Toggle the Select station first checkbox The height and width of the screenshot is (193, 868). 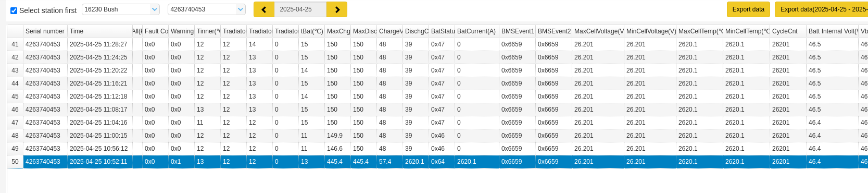pos(14,10)
